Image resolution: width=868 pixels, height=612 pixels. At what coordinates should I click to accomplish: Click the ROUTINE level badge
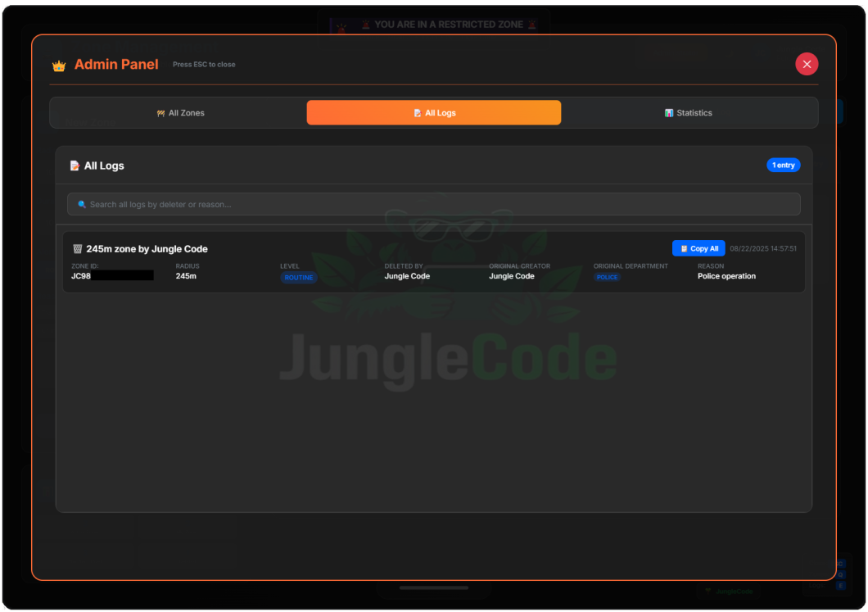[x=299, y=278]
